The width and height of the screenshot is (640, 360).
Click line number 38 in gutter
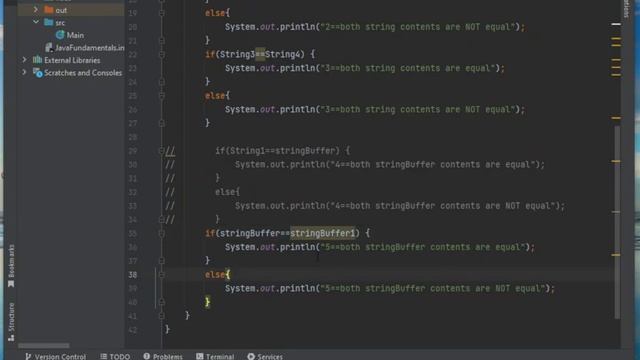pos(133,275)
